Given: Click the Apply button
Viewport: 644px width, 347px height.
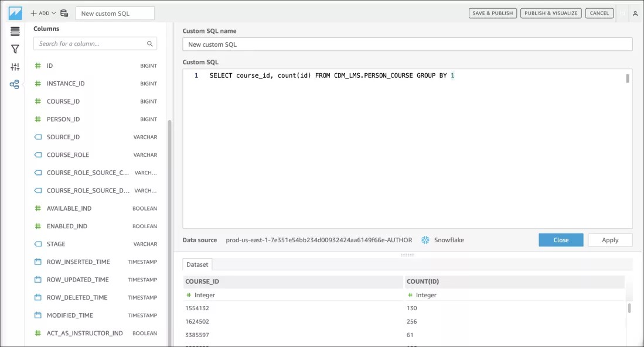Looking at the screenshot, I should pyautogui.click(x=609, y=240).
